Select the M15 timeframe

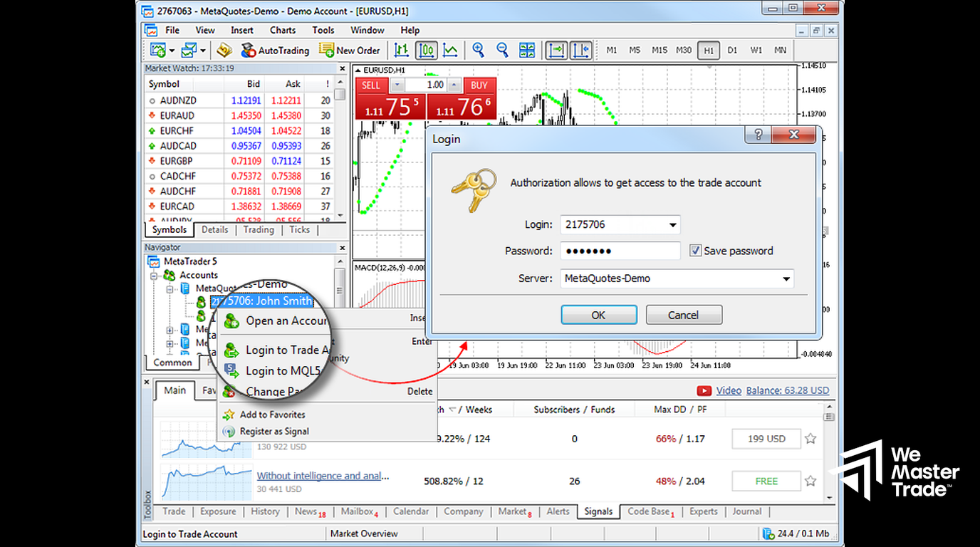[660, 51]
